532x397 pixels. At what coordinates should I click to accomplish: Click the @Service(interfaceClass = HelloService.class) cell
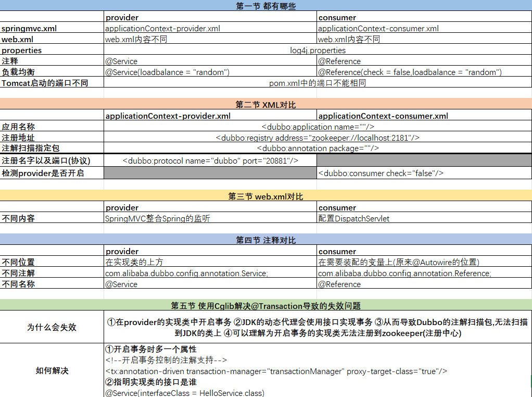[x=184, y=393]
